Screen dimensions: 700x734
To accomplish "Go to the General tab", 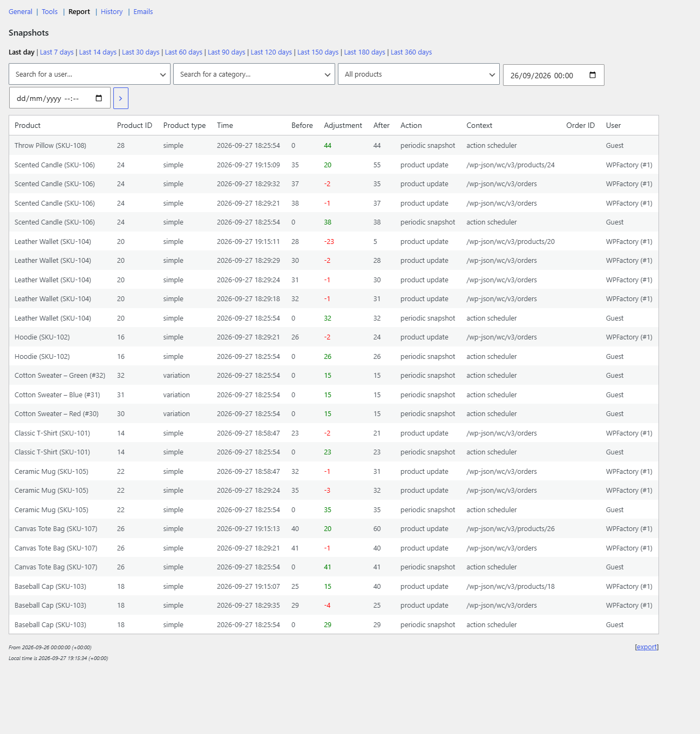I will point(21,12).
